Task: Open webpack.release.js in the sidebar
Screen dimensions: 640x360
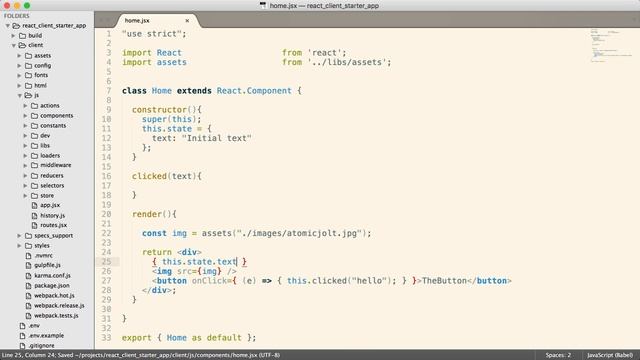Action: [59, 306]
